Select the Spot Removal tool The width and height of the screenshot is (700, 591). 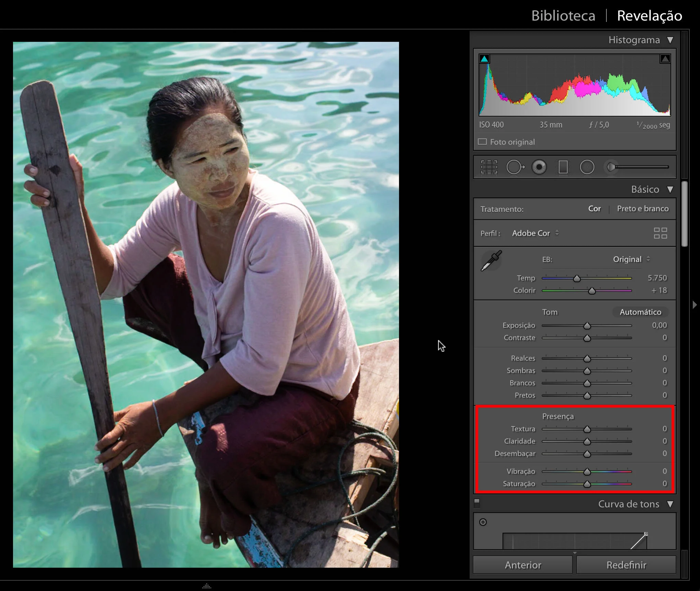515,167
